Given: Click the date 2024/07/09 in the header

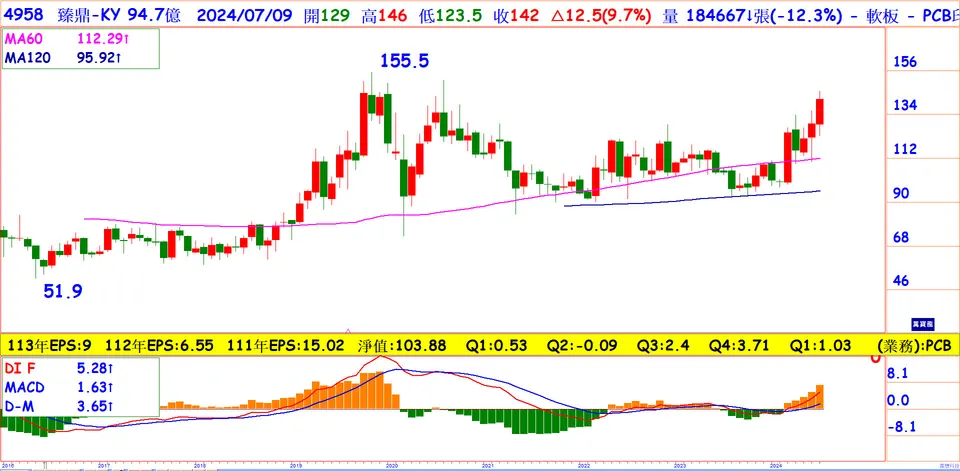Looking at the screenshot, I should pyautogui.click(x=245, y=13).
